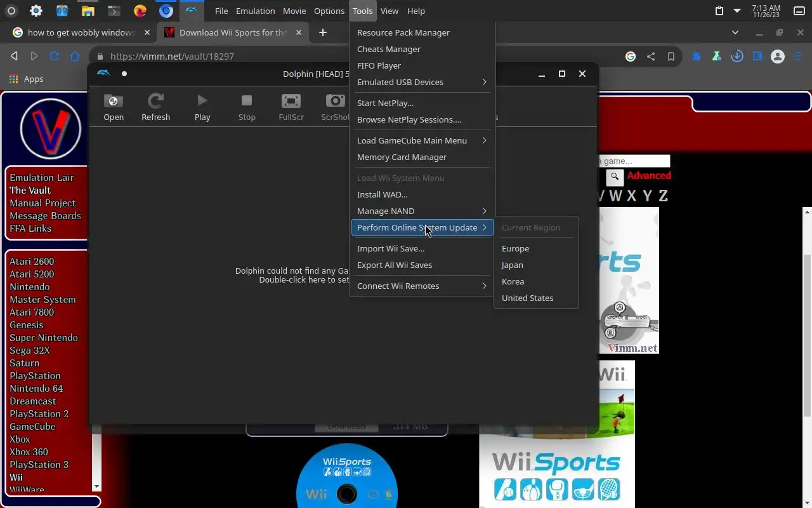Expand Emulated USB Devices submenu
The width and height of the screenshot is (812, 508).
(x=422, y=82)
